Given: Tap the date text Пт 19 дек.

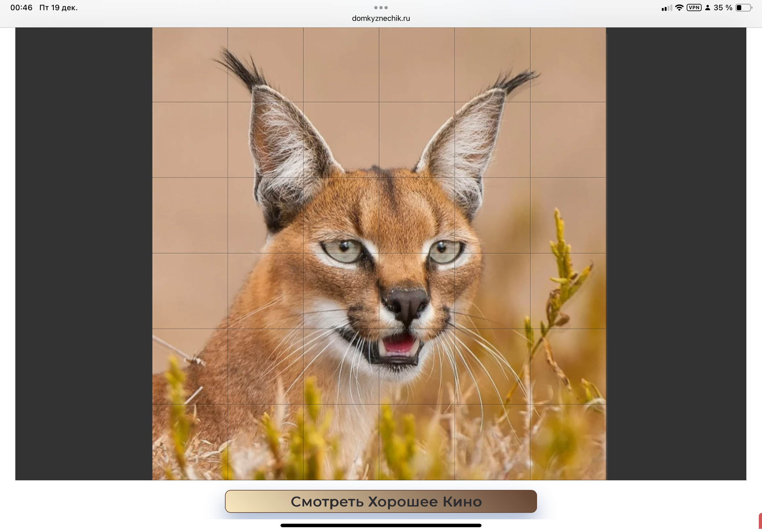Looking at the screenshot, I should click(58, 8).
